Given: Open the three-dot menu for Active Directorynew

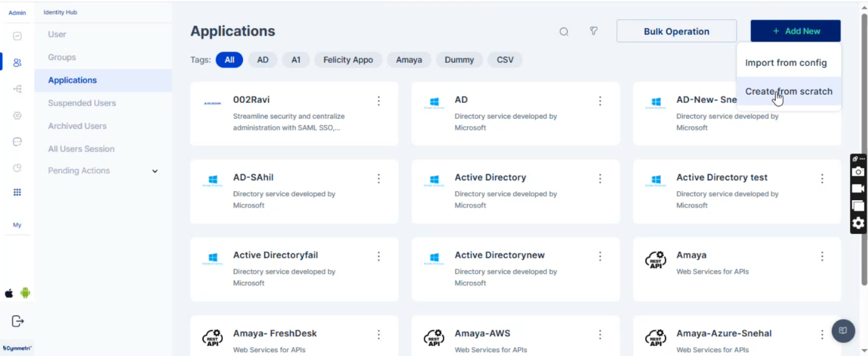Looking at the screenshot, I should (600, 256).
